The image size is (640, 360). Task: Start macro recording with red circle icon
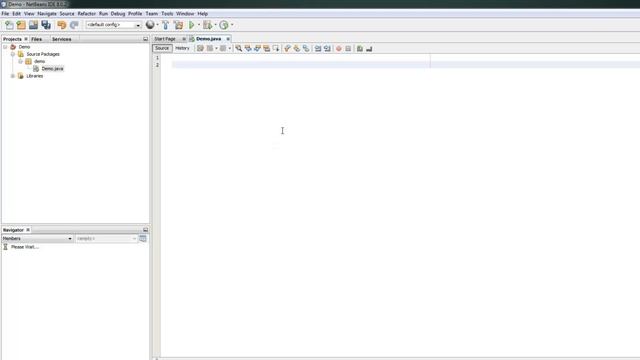tap(339, 49)
